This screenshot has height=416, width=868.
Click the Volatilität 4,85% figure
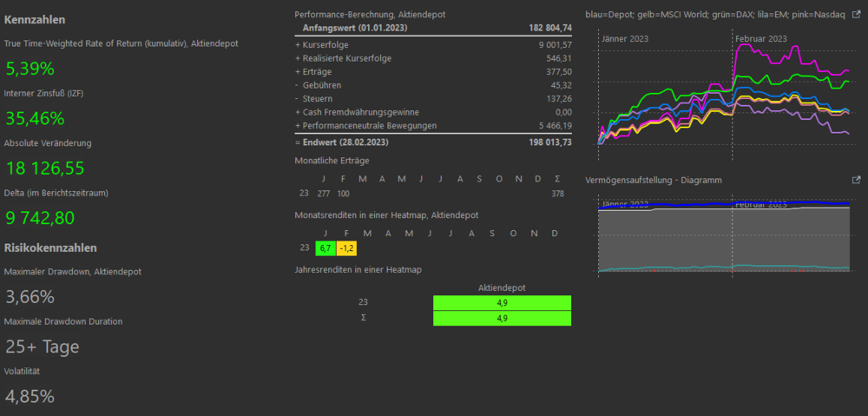pos(30,397)
